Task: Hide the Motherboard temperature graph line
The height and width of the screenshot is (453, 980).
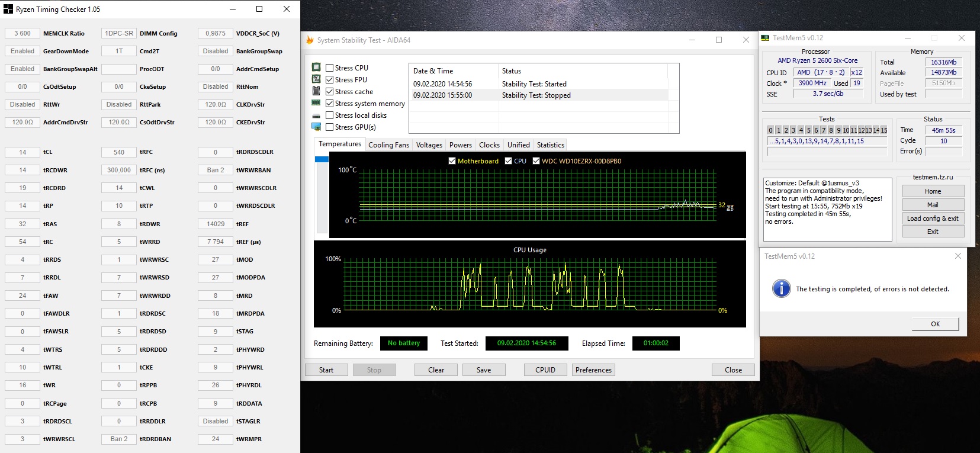Action: 452,160
